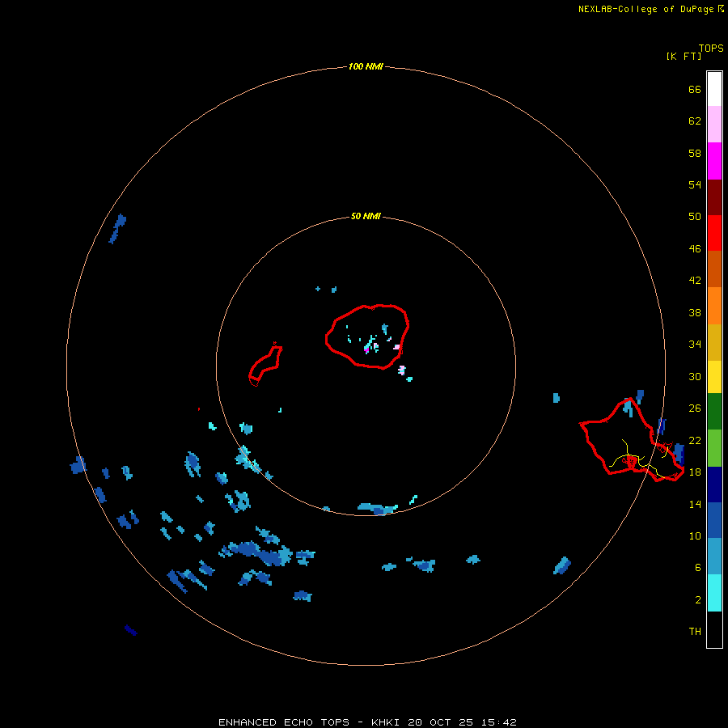Click the 66 legend value
Viewport: 728px width, 728px height.
pos(695,89)
